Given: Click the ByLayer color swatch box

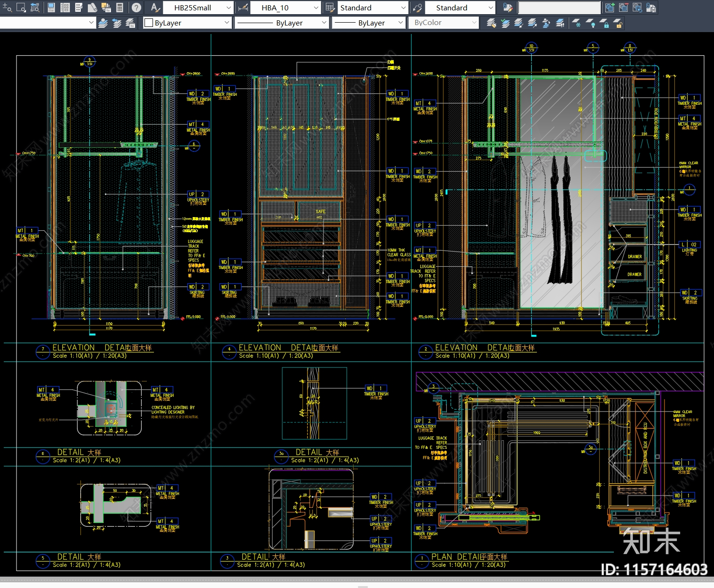Looking at the screenshot, I should coord(149,23).
